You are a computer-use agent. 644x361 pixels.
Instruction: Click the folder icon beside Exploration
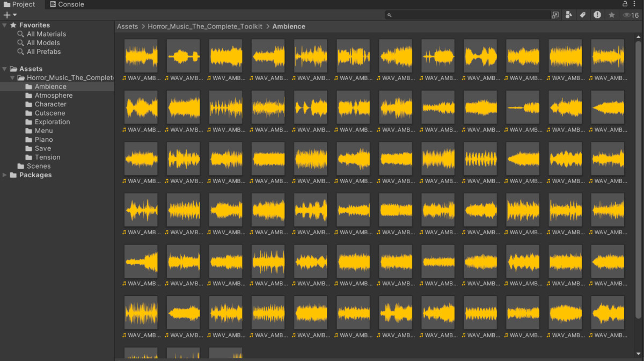click(29, 122)
